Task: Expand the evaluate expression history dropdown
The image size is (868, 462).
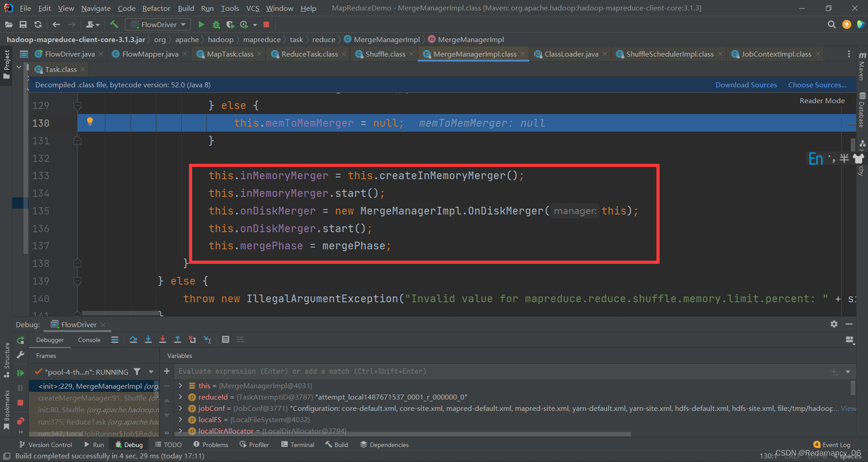Action: (848, 372)
